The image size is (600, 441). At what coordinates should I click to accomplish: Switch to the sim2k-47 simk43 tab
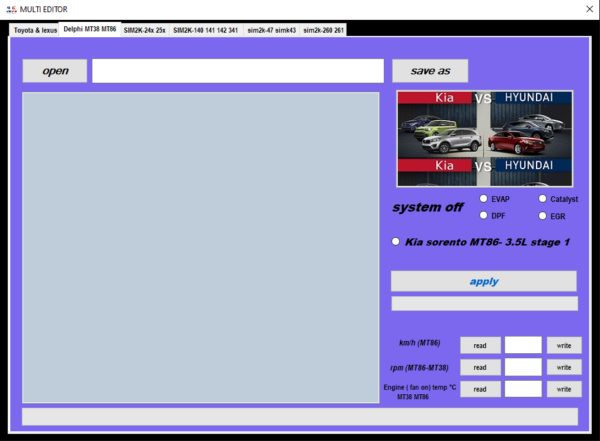pos(271,30)
